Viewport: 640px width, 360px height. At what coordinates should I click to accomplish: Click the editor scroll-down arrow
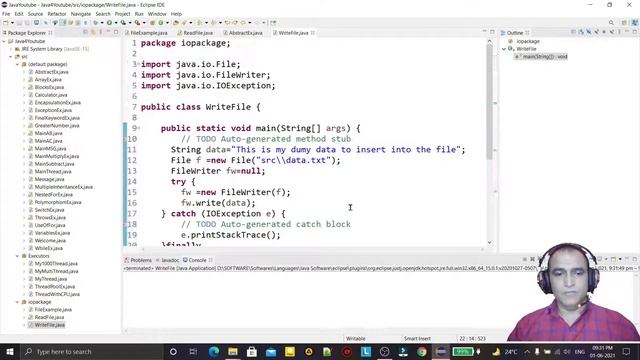pos(489,242)
